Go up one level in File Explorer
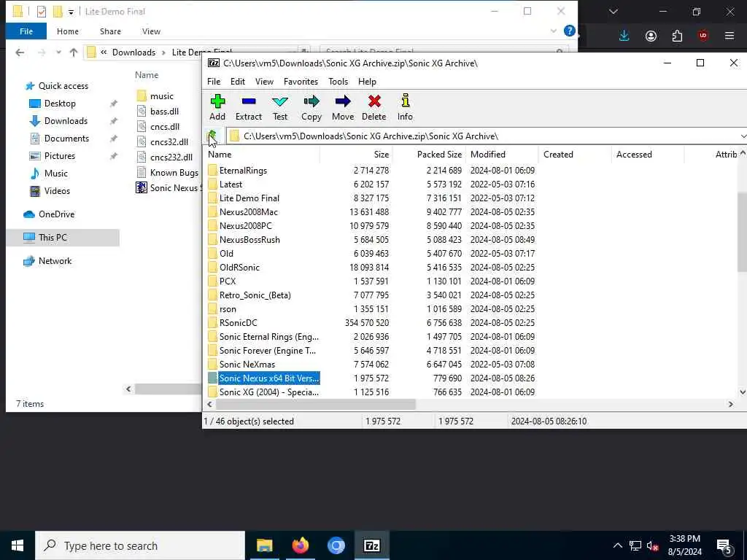Screen dimensions: 747x560 [74, 52]
